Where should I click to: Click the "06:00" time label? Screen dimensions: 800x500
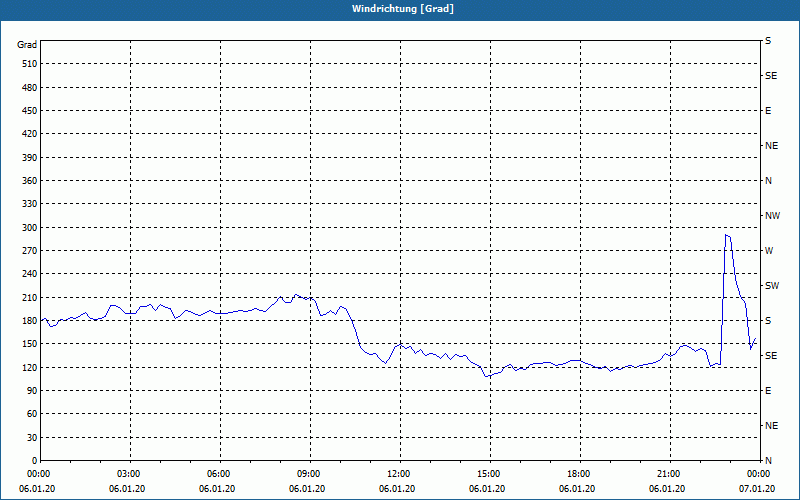[x=218, y=474]
